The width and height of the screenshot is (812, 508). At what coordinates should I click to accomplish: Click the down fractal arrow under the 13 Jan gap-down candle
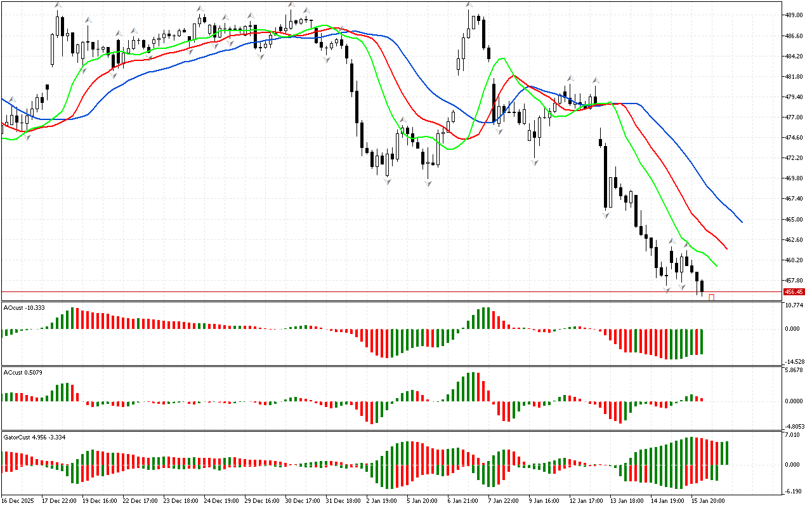[606, 216]
